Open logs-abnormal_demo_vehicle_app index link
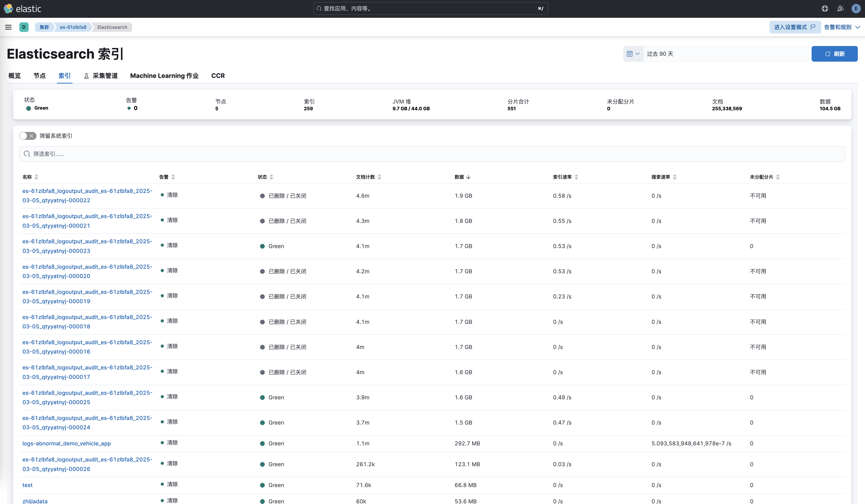 point(67,443)
